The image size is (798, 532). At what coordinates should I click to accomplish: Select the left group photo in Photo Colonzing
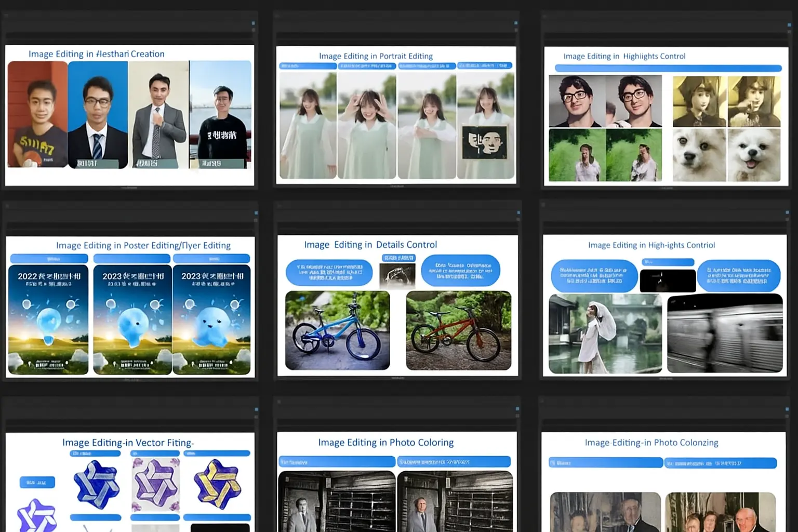[605, 512]
